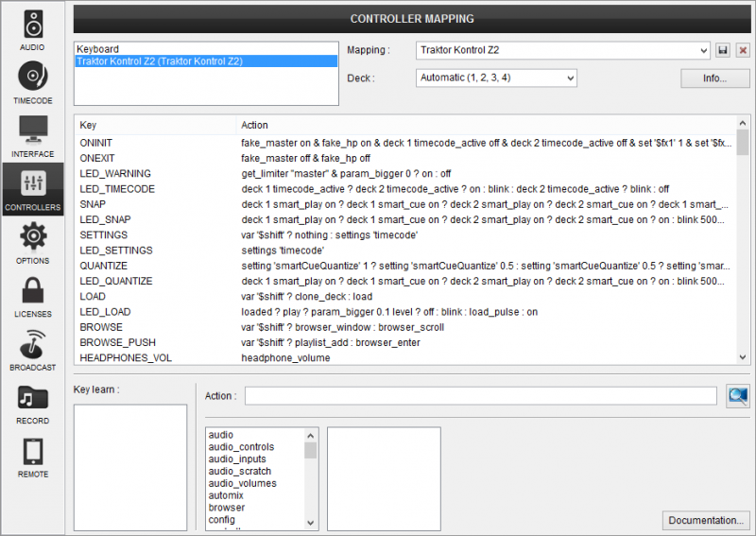Open the Options gear section

pos(32,241)
